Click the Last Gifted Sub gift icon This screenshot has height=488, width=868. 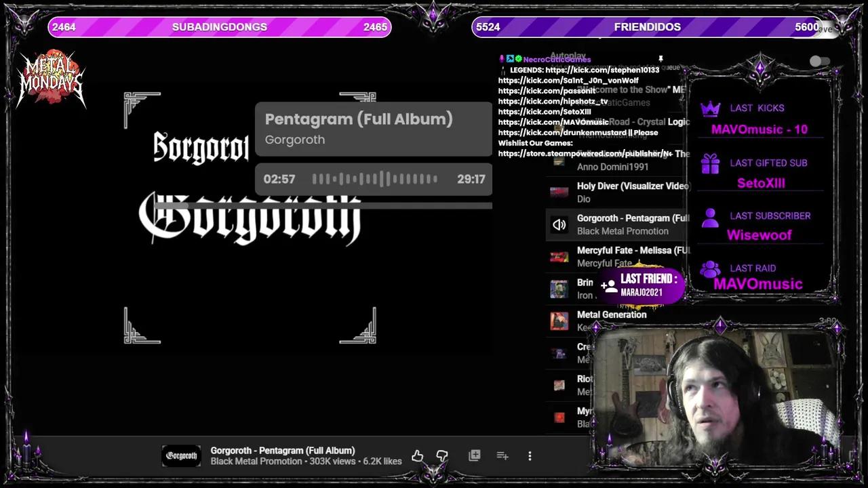[x=710, y=163]
